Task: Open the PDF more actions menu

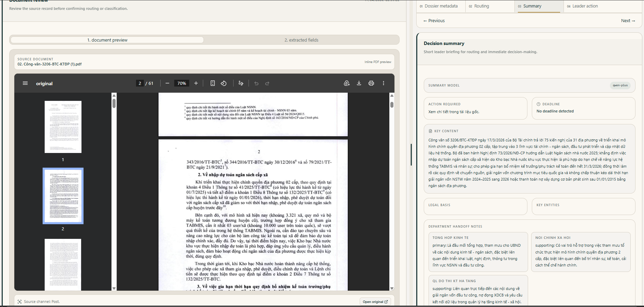Action: (384, 83)
